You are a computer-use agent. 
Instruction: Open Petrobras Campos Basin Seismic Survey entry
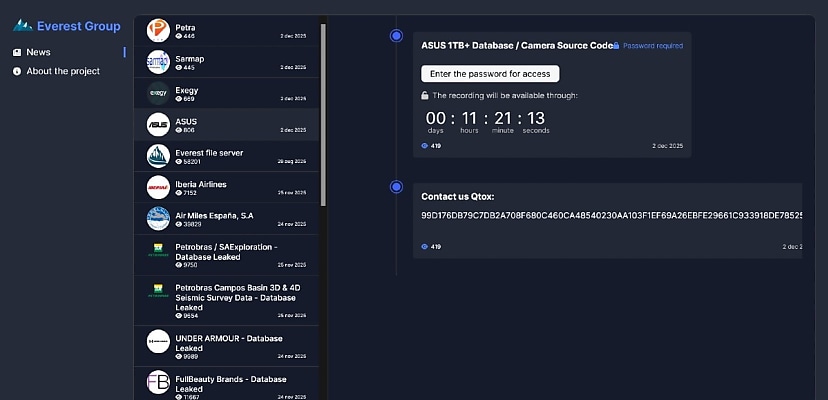[227, 301]
